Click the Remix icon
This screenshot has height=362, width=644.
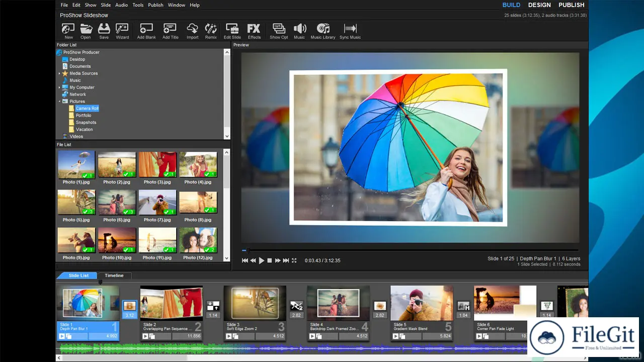[x=211, y=31]
